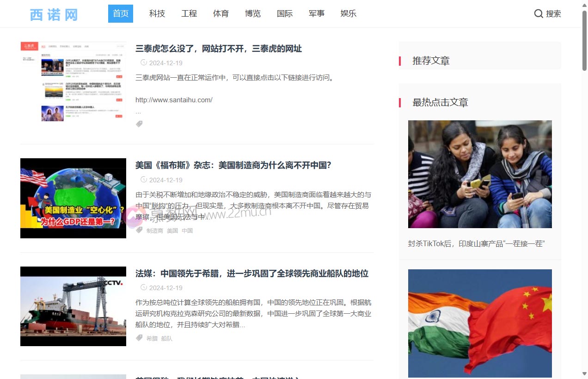Click the tag icon under the Forbes article

(x=139, y=230)
